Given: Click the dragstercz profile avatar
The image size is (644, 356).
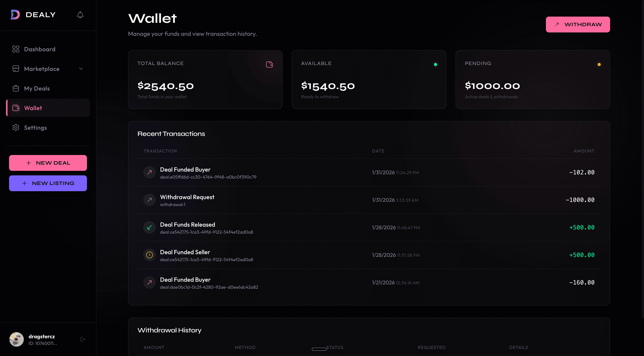Looking at the screenshot, I should [x=17, y=339].
